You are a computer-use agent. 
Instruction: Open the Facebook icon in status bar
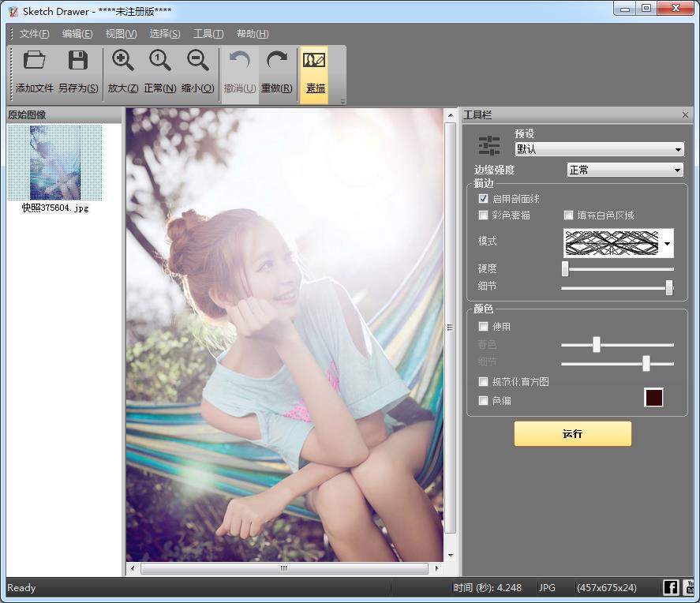(x=670, y=586)
